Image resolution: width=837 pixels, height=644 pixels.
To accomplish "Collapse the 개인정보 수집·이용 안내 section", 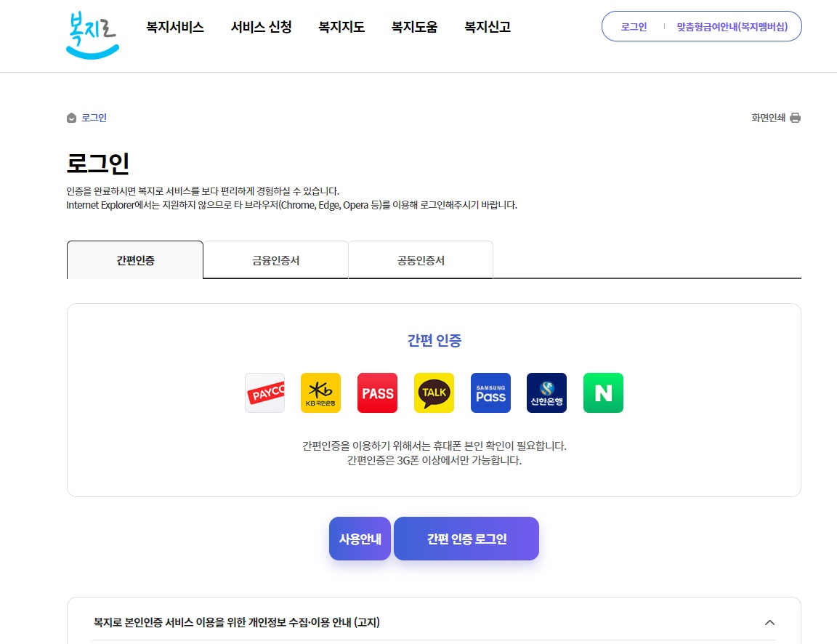I will (769, 623).
